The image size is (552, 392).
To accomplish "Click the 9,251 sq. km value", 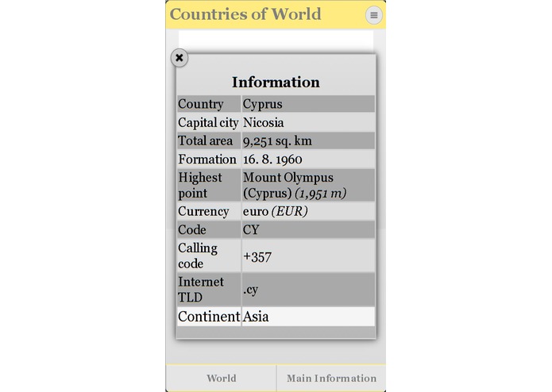I will click(x=308, y=140).
